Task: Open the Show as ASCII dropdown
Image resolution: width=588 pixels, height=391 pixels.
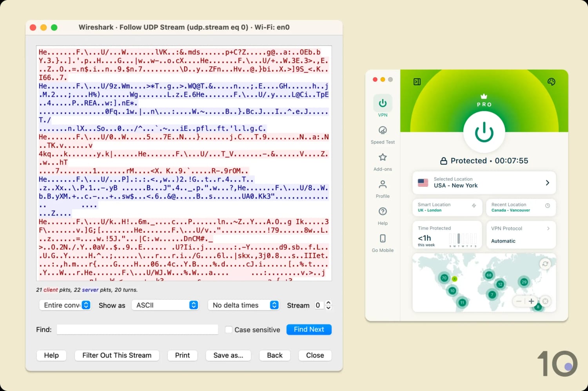Action: click(x=165, y=305)
